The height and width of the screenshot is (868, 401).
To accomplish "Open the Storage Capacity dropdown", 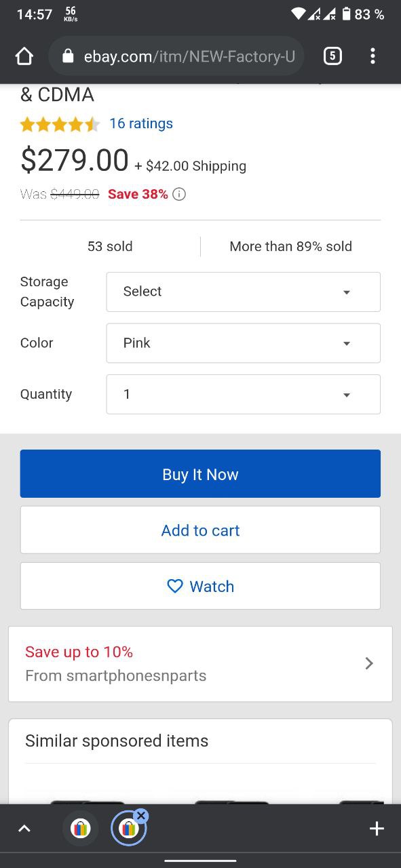I will [x=243, y=292].
